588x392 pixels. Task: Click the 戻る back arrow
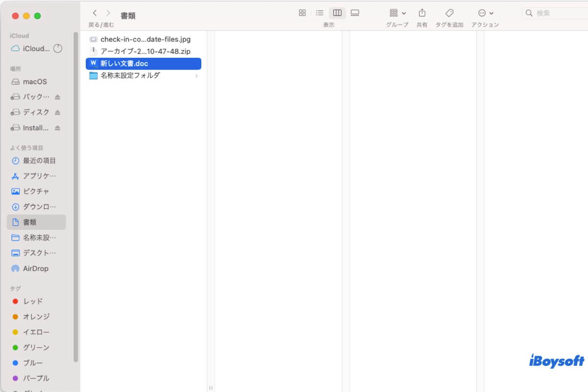[94, 13]
